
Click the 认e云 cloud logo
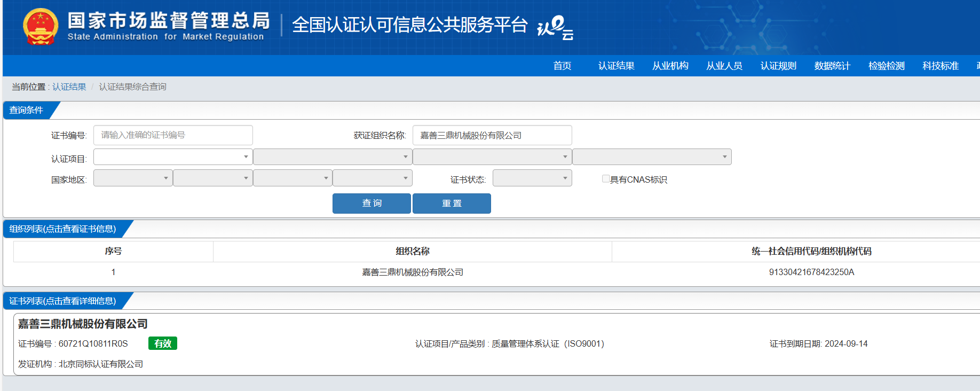click(x=555, y=27)
